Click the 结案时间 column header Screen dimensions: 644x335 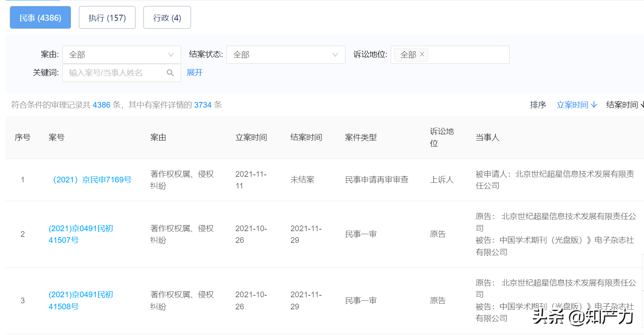[x=306, y=137]
